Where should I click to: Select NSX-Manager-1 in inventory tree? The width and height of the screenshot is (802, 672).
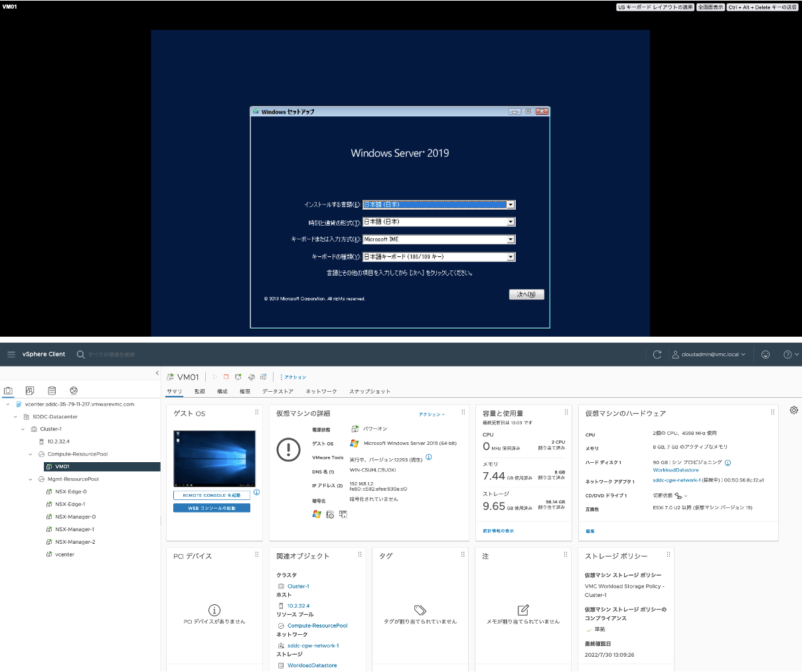pos(74,530)
